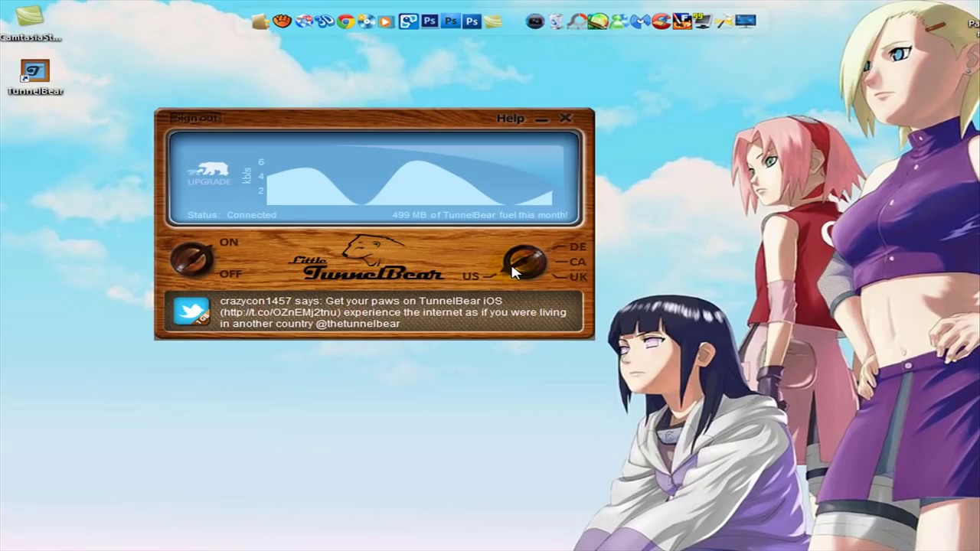Click the CD disc dock icon
Viewport: 980px width, 551px height.
[366, 21]
